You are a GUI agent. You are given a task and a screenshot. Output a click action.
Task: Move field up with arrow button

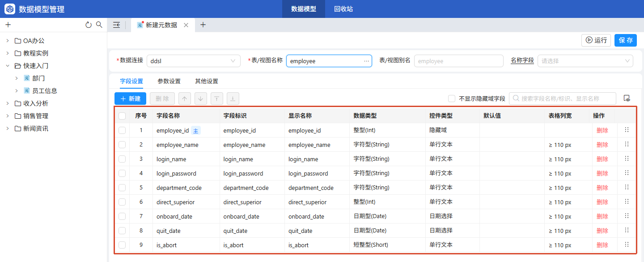tap(185, 99)
